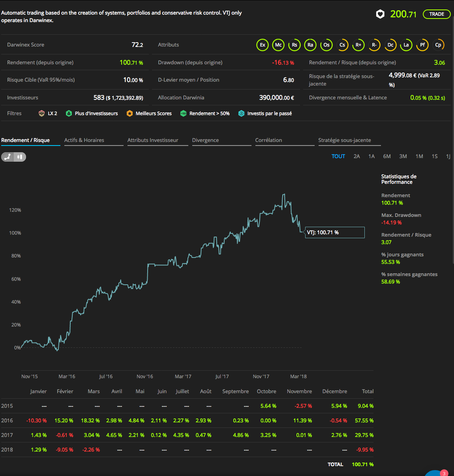Click the 200.71 quote value

pyautogui.click(x=403, y=14)
